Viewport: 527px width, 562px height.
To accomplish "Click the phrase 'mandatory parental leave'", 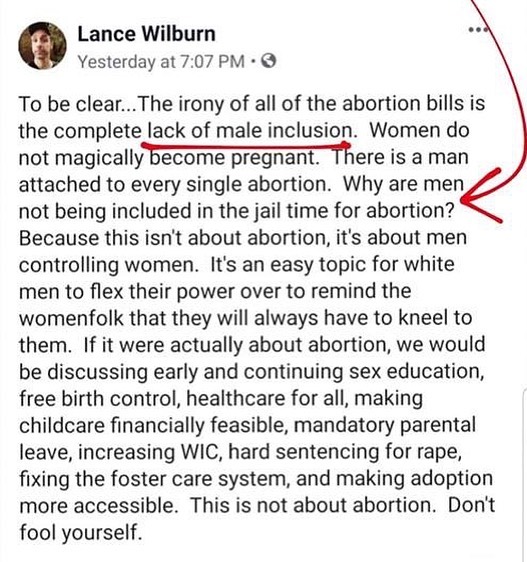I will tap(247, 438).
